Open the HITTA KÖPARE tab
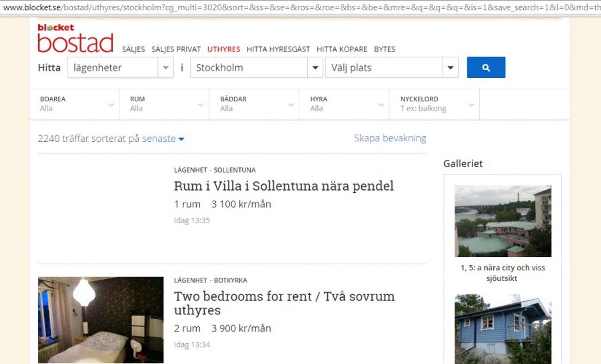Image resolution: width=601 pixels, height=364 pixels. coord(342,49)
